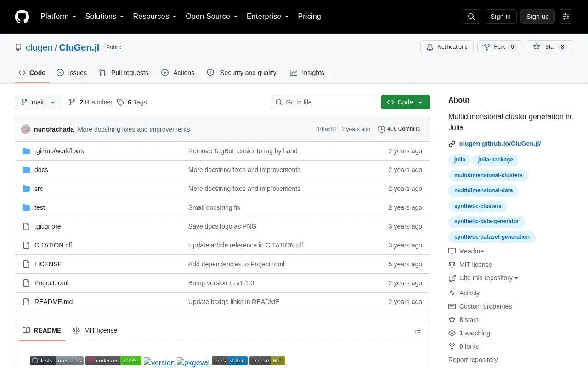Open the Project.toml file
Image resolution: width=588 pixels, height=368 pixels.
pos(51,283)
